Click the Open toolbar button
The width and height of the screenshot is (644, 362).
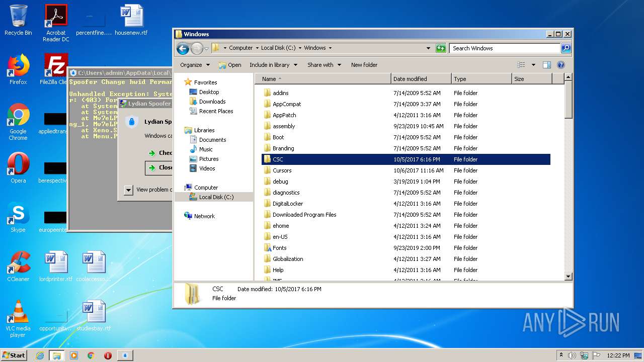230,65
